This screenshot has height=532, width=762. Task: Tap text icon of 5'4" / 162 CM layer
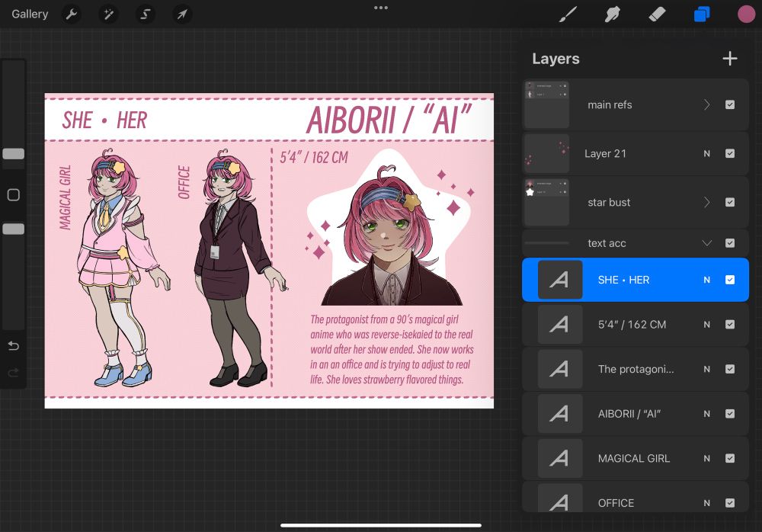[x=560, y=325]
